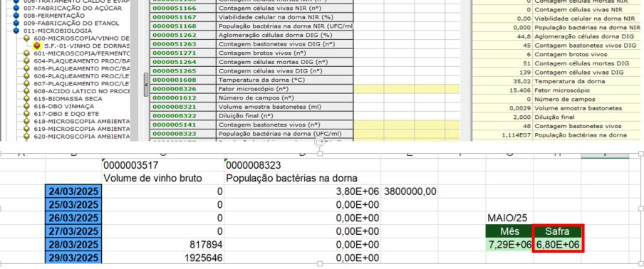Select Excel cell containing 0000003517

163,166
